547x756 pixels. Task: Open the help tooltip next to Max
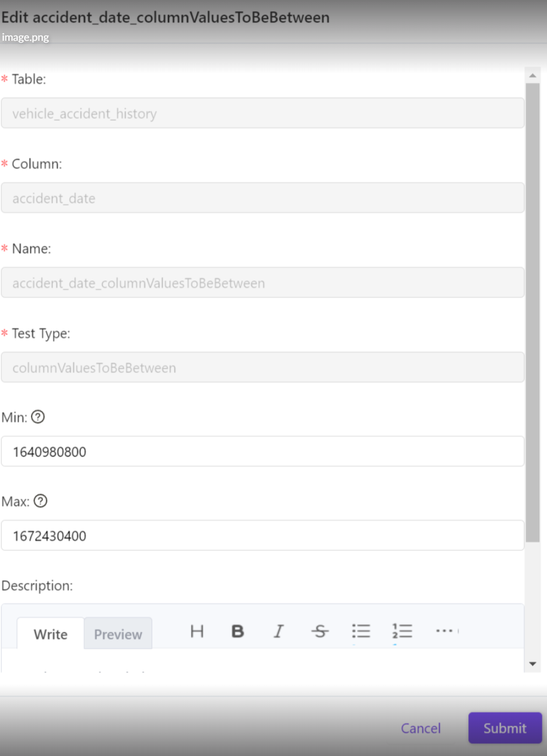pyautogui.click(x=40, y=501)
